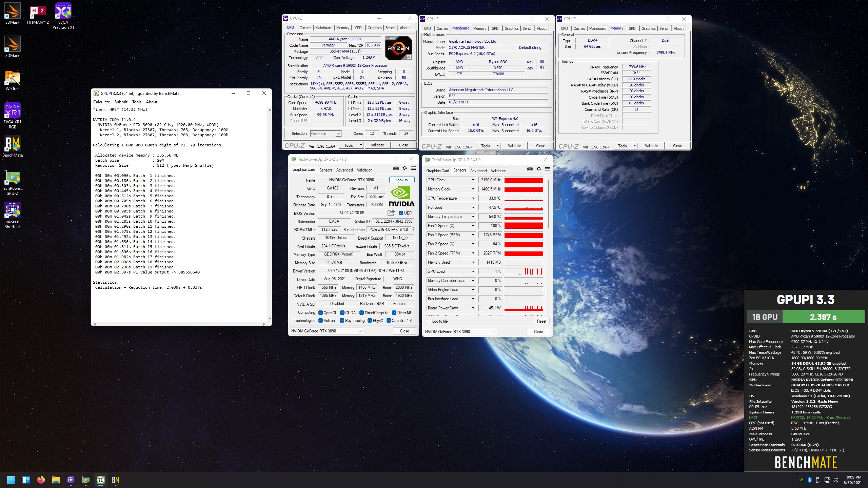The height and width of the screenshot is (488, 868).
Task: Open the EVGA Precision X1 desktop shortcut
Action: click(63, 16)
